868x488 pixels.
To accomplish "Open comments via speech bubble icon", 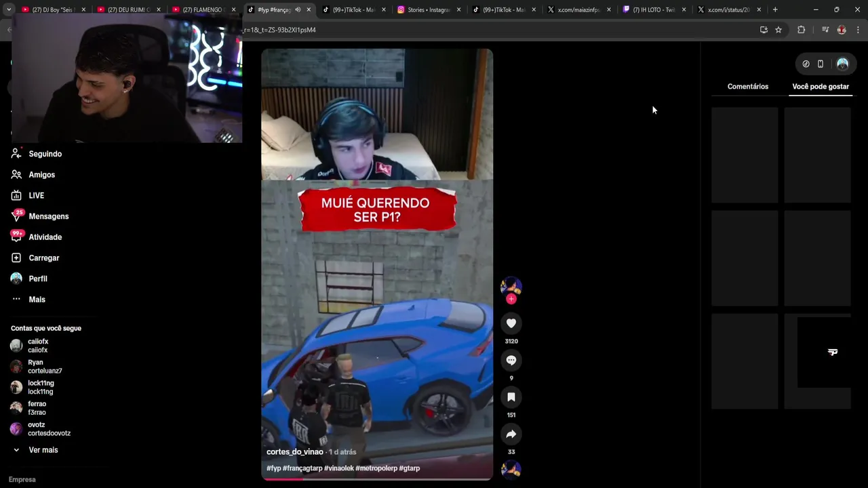I will [x=511, y=360].
